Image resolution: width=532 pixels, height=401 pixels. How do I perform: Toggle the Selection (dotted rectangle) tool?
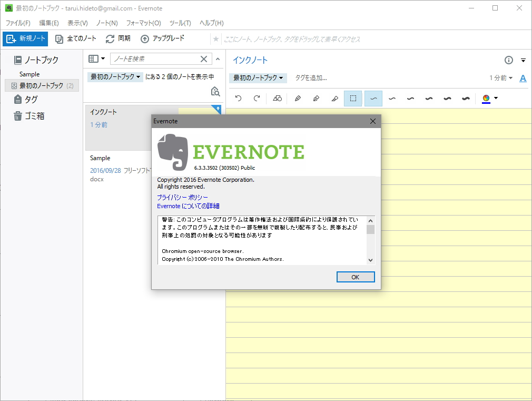[x=353, y=99]
